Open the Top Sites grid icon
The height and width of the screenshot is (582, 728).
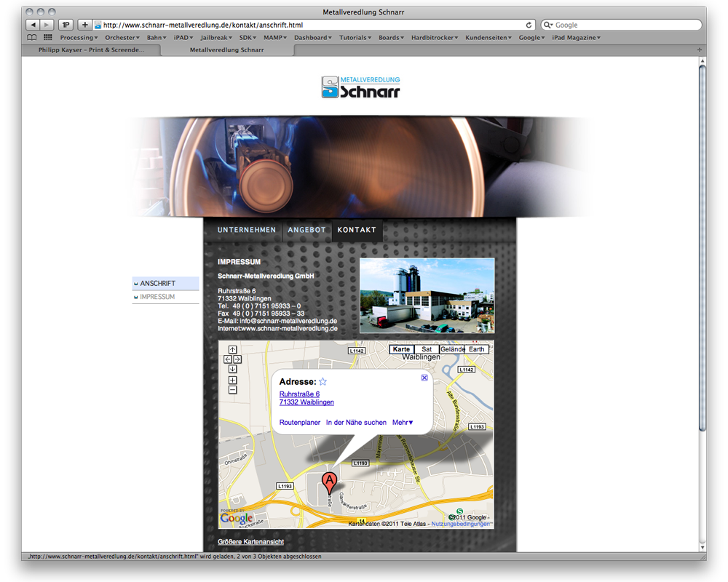point(48,38)
